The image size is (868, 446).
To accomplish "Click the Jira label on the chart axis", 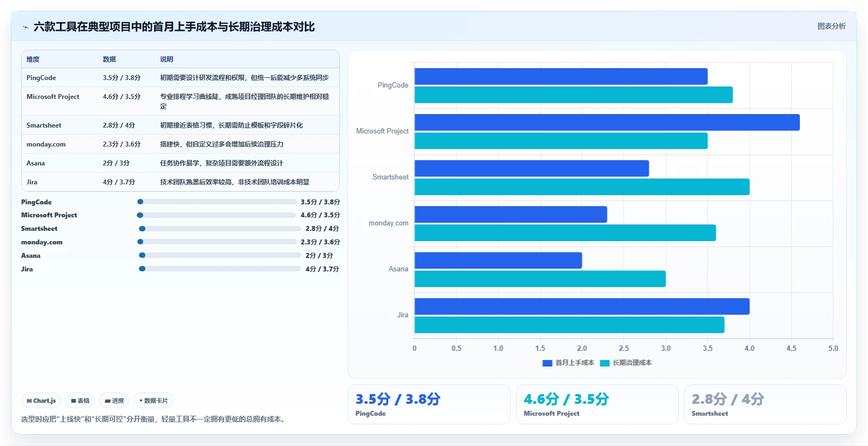I will (x=403, y=315).
